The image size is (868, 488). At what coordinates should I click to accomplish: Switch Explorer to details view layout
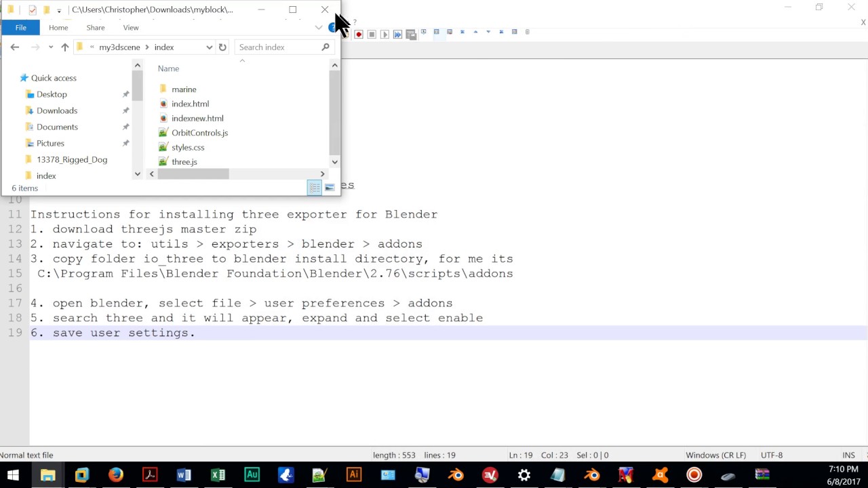(x=314, y=188)
